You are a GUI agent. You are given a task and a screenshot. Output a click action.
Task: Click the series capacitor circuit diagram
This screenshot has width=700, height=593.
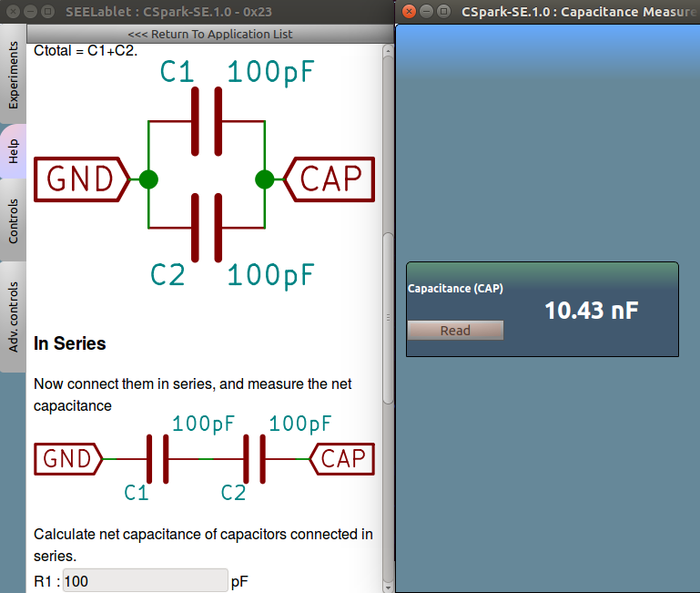point(205,458)
